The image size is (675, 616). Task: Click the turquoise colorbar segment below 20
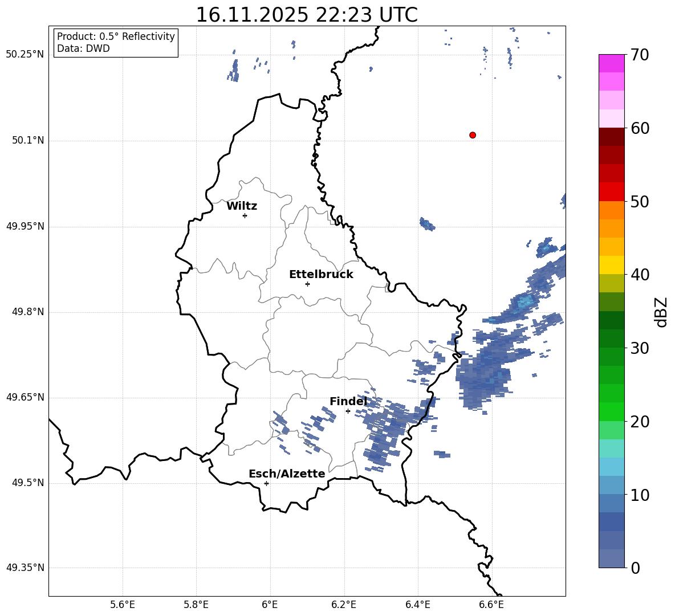[612, 448]
